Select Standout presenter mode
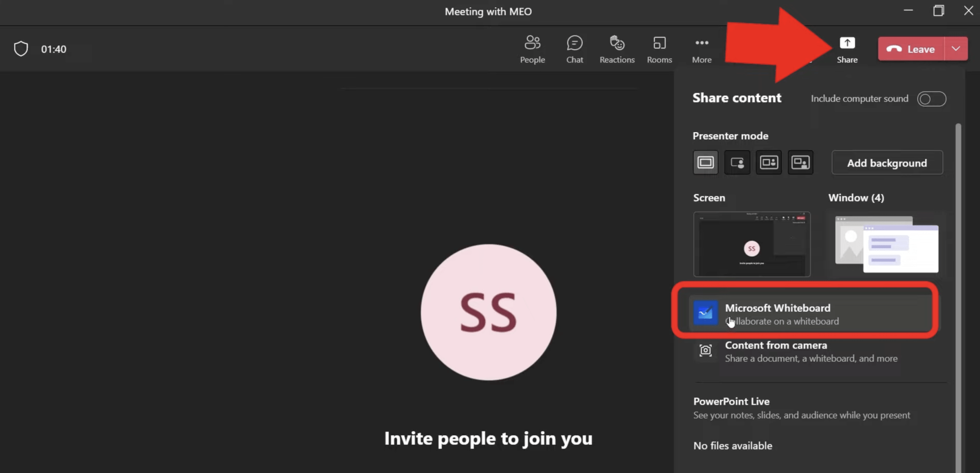980x473 pixels. [x=737, y=162]
